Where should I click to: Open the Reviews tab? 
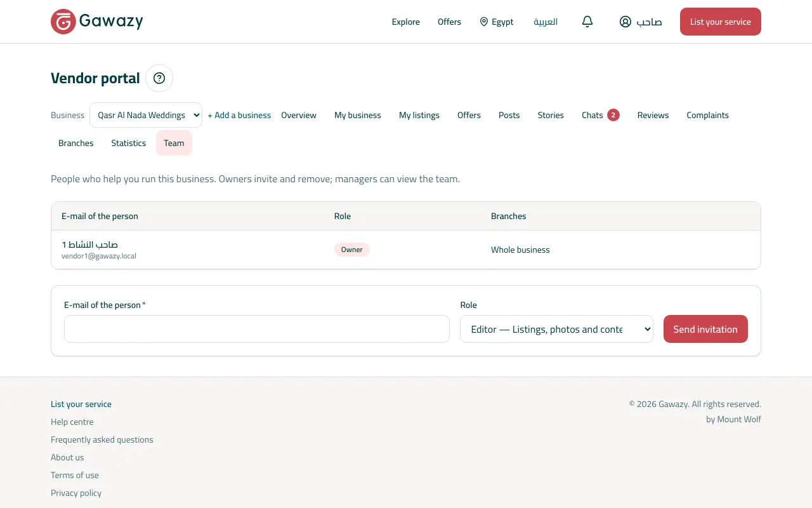pos(653,115)
